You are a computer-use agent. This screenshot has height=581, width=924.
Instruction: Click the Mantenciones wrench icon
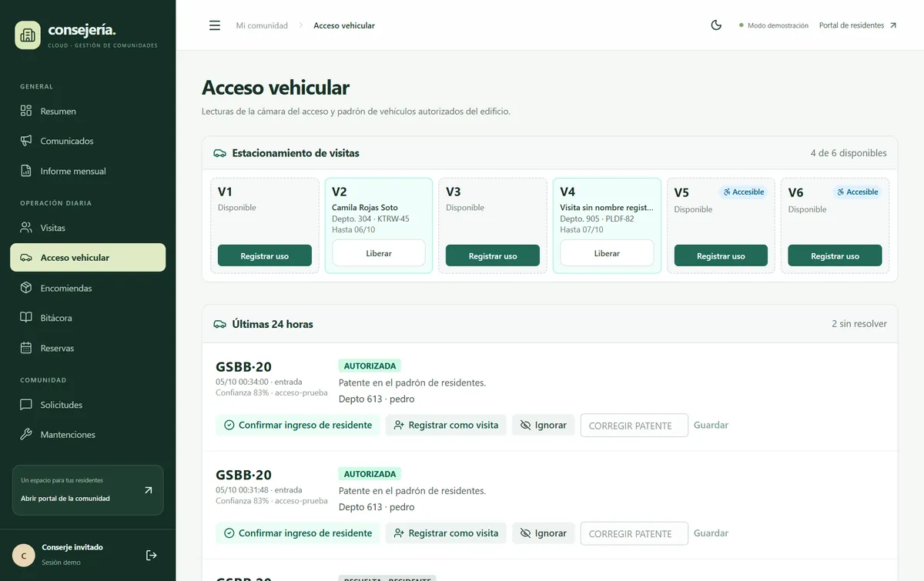(26, 435)
